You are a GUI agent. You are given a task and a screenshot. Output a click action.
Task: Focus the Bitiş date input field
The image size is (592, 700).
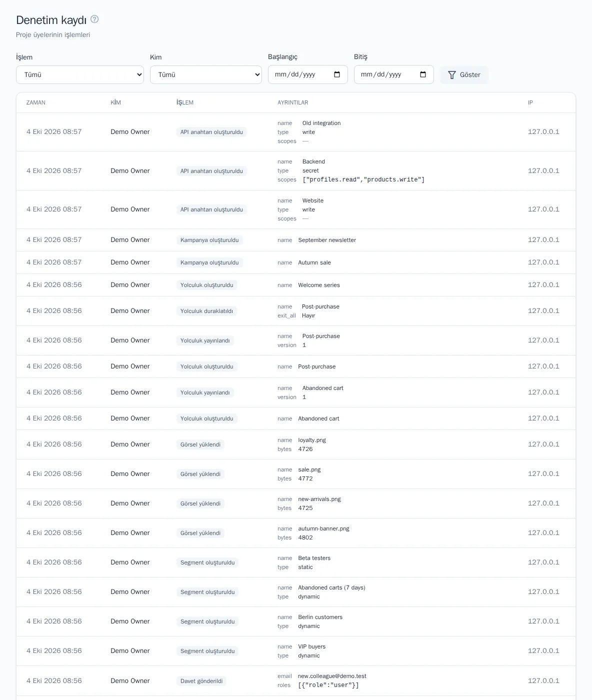tap(394, 75)
